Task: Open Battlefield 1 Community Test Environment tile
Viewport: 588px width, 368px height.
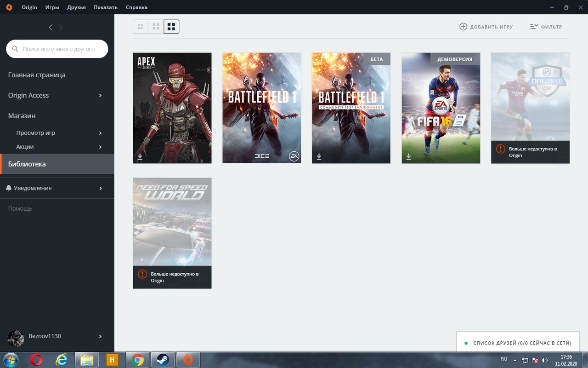Action: pyautogui.click(x=351, y=108)
